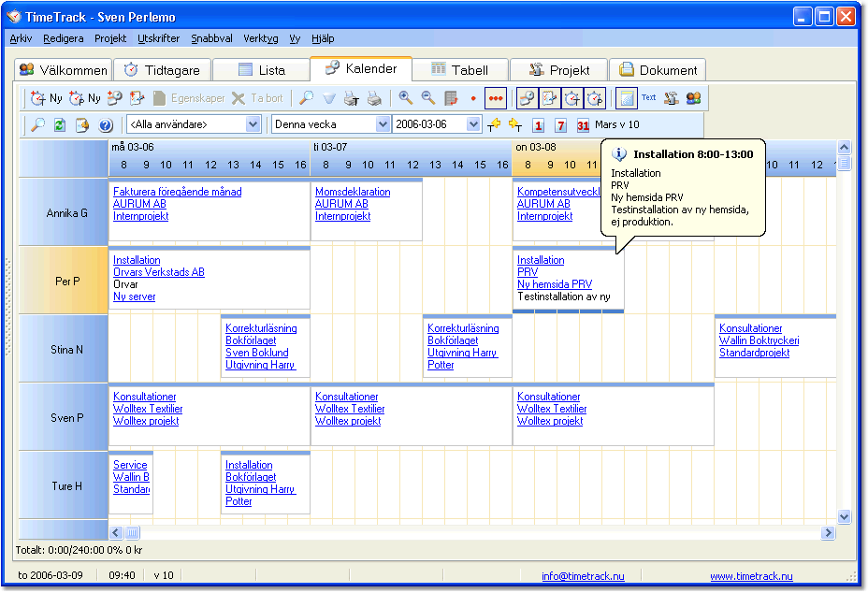Select the Ture H row header
The height and width of the screenshot is (593, 868).
coord(64,485)
